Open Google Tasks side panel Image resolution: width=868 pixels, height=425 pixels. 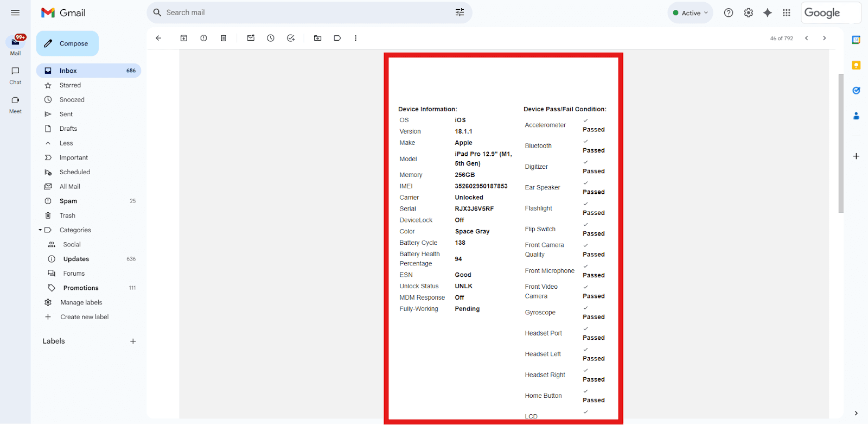856,91
